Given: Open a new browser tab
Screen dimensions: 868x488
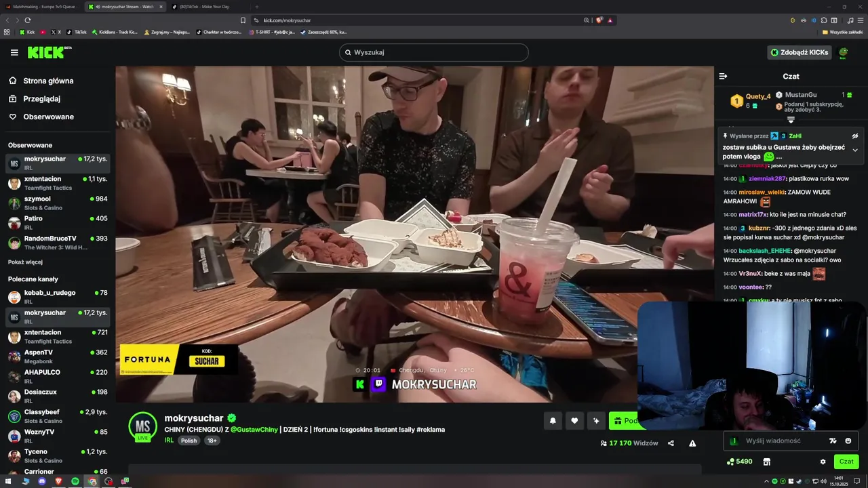Looking at the screenshot, I should tap(256, 7).
